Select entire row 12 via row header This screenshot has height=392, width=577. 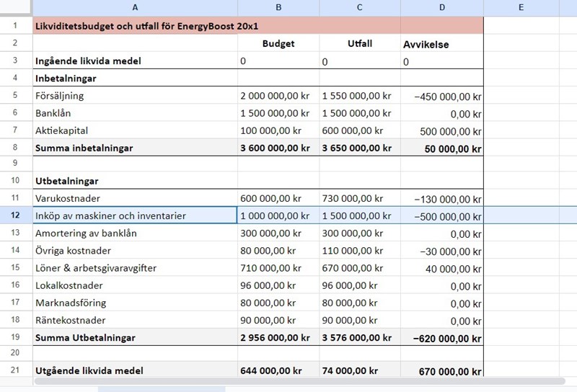(x=15, y=215)
